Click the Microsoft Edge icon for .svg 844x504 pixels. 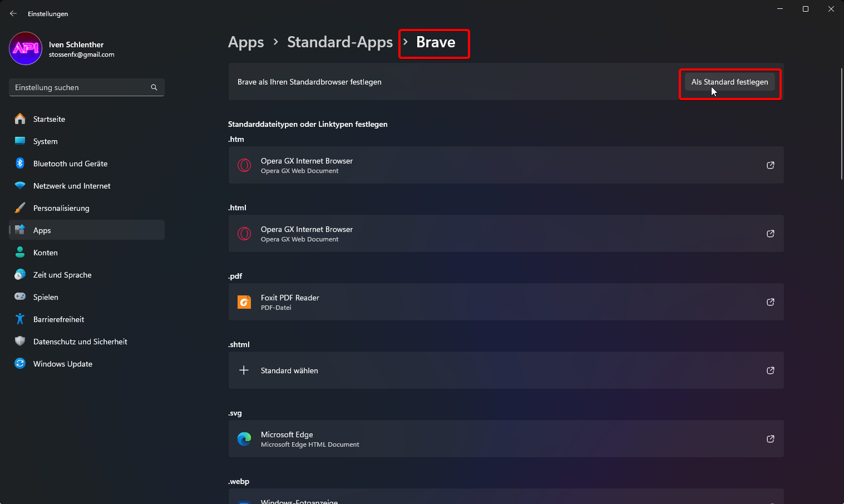244,439
